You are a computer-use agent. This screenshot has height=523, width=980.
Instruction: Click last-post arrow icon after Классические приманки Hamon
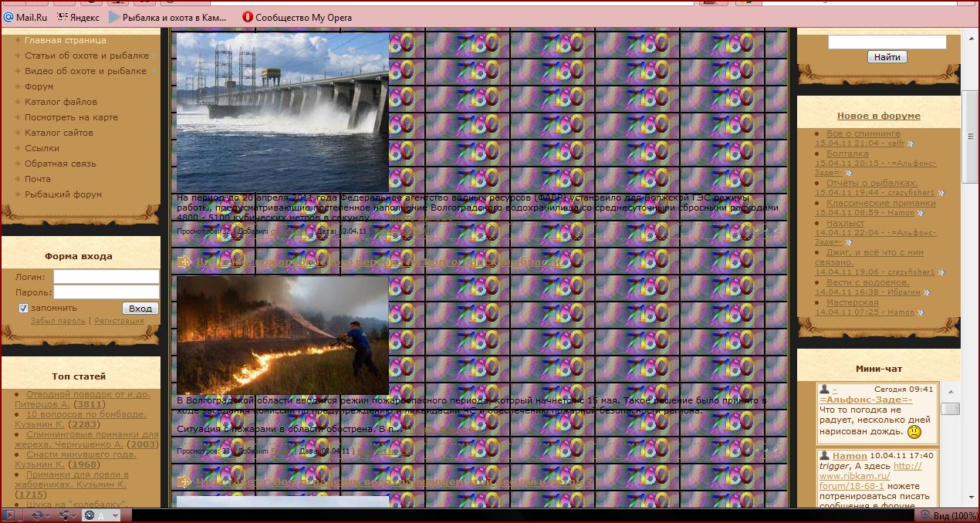[x=920, y=213]
